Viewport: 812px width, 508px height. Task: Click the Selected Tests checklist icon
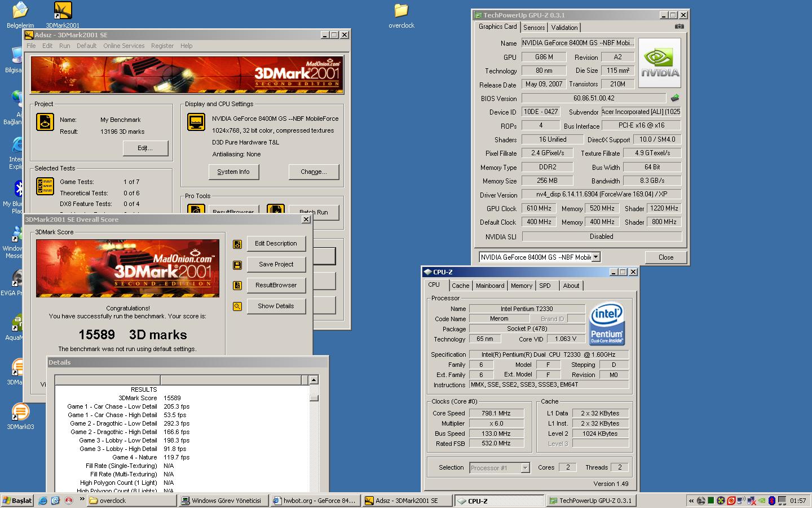tap(45, 186)
